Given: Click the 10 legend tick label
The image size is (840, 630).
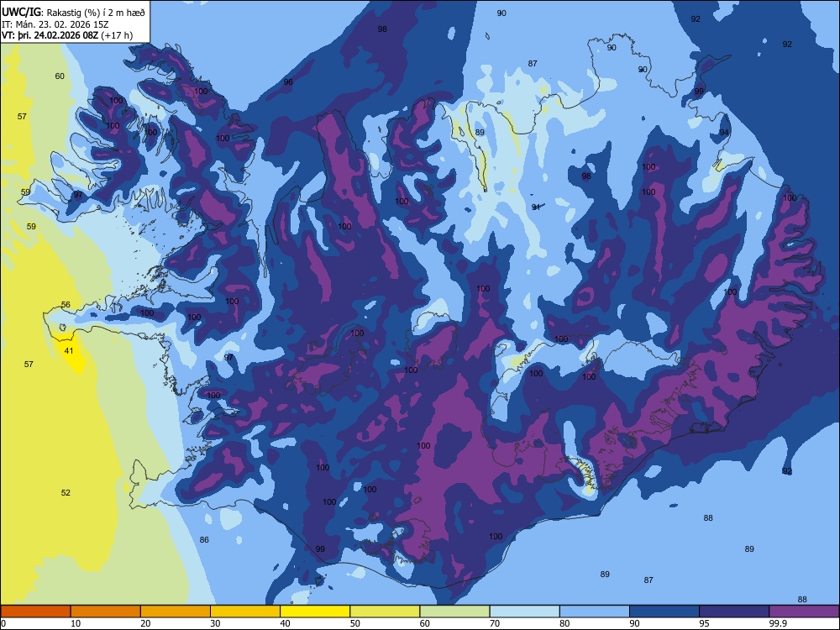Looking at the screenshot, I should pyautogui.click(x=76, y=623).
